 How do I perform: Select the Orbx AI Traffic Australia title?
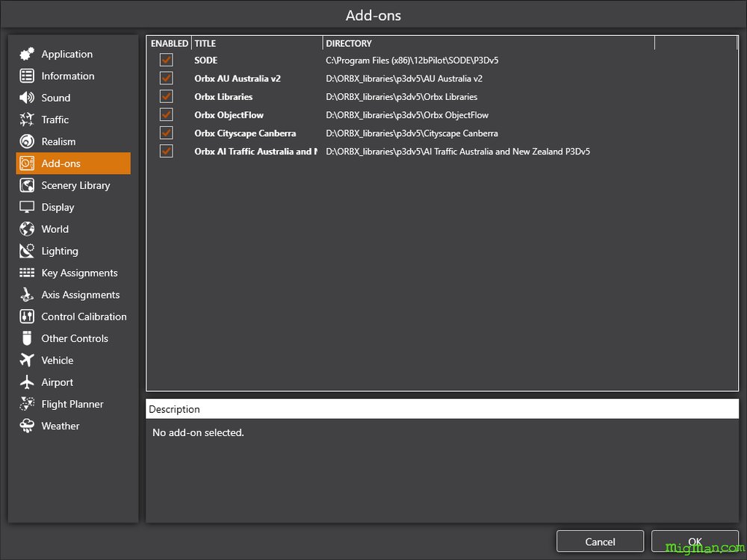tap(255, 152)
